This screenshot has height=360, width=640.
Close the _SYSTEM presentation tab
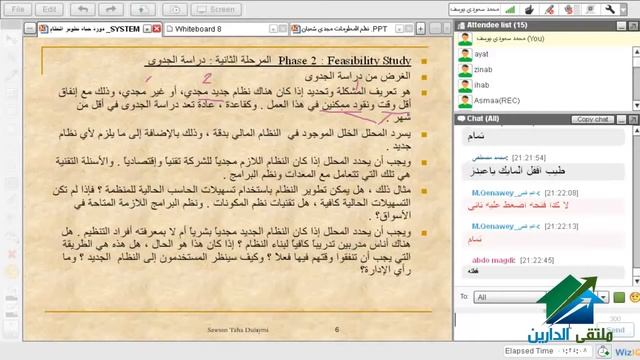(156, 29)
